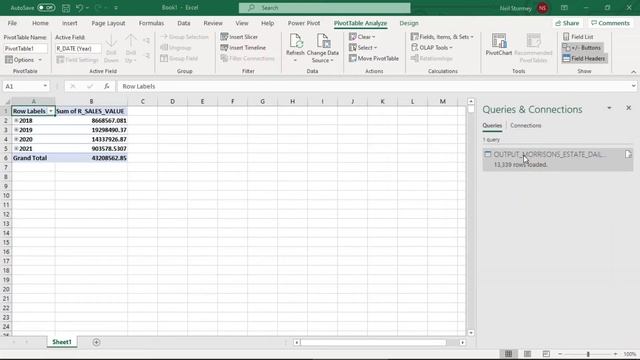The width and height of the screenshot is (640, 360).
Task: Click the Refresh data icon
Action: pos(295,41)
